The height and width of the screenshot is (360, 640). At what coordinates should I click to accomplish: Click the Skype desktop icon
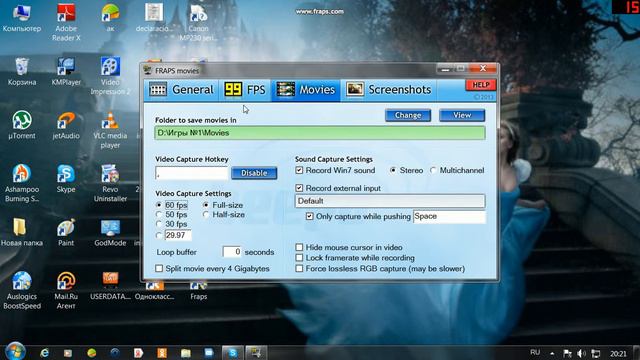point(66,179)
